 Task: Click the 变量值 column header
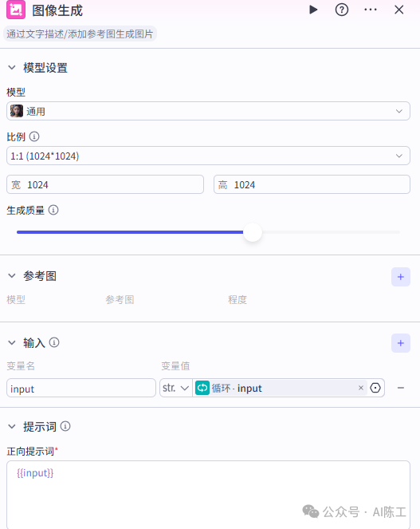[175, 365]
